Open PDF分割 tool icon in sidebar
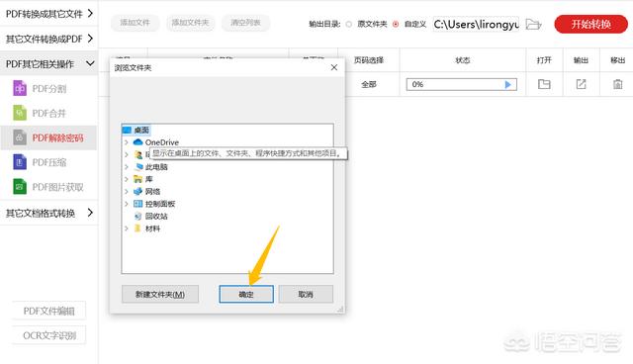Screen dimensions: 633x364 tap(20, 88)
